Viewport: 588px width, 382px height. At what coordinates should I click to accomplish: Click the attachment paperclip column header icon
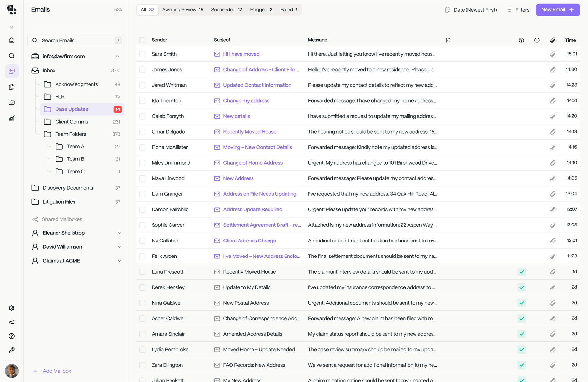553,40
